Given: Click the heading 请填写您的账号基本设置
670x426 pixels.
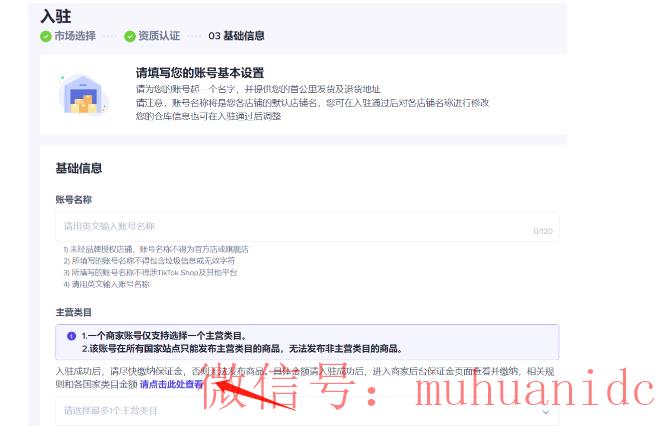Looking at the screenshot, I should [200, 73].
